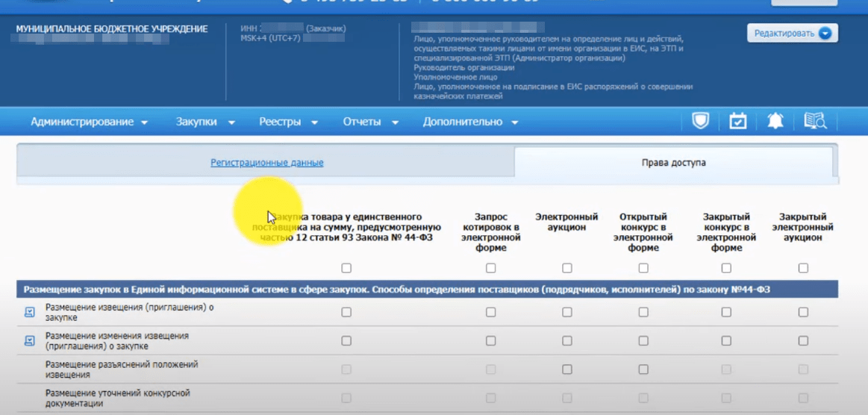Viewport: 868px width, 415px height.
Task: Check header box under 'Закупка товара у единственного поставщика'
Action: coord(346,268)
